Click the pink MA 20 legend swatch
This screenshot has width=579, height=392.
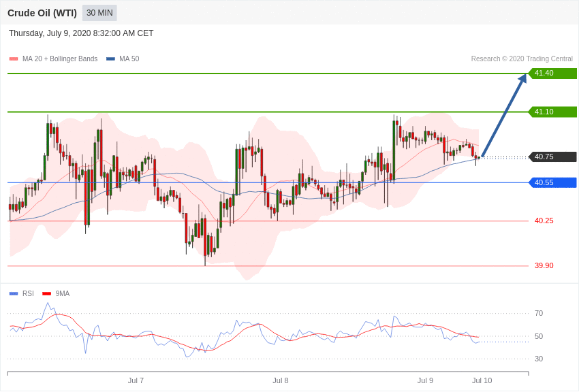[14, 59]
